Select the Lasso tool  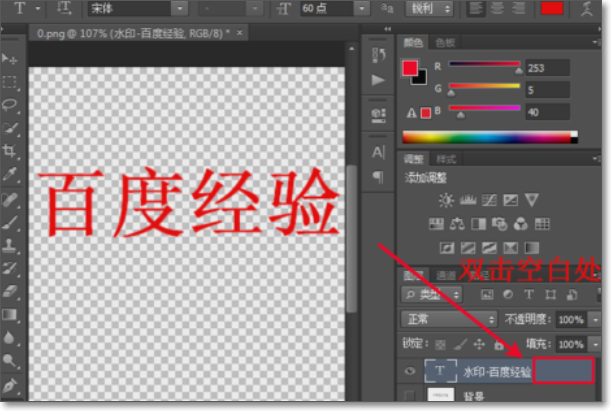tap(9, 105)
